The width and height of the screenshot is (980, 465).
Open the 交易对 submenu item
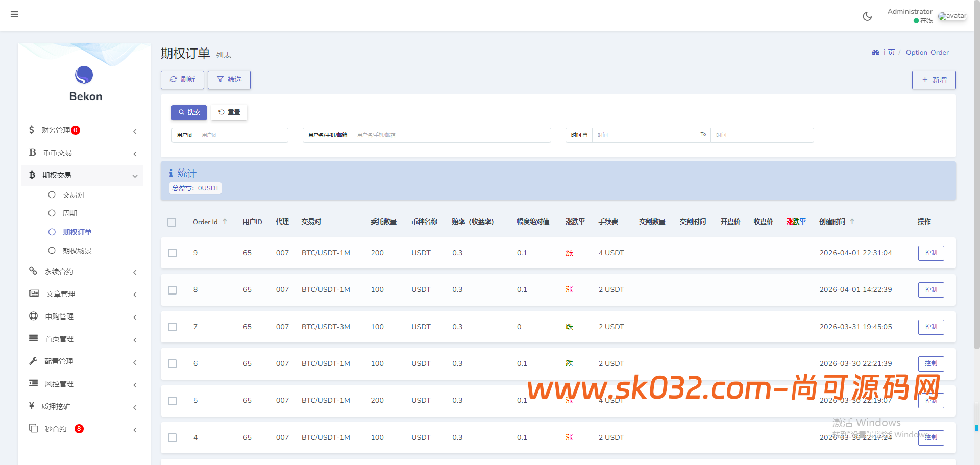(73, 195)
